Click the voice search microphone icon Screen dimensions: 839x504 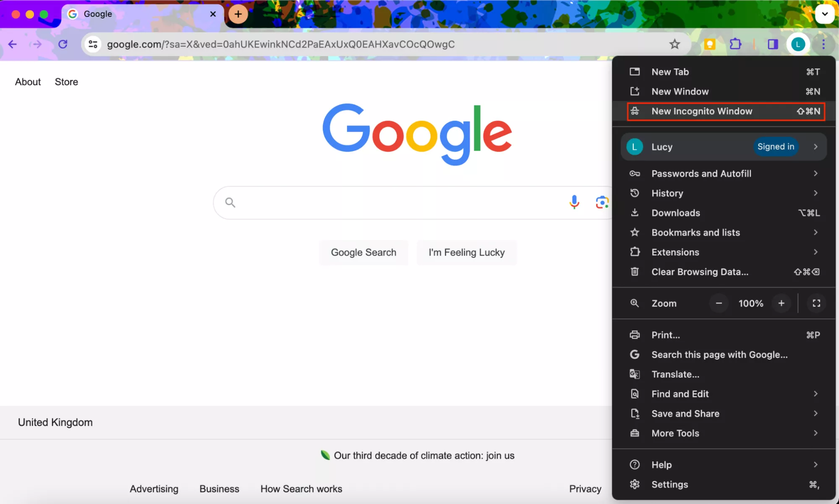[x=574, y=202]
